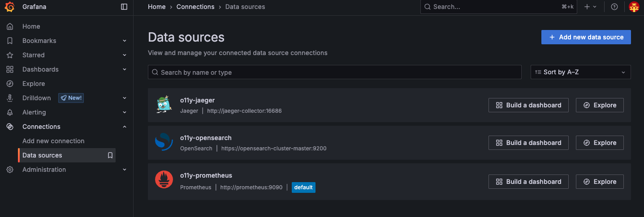This screenshot has height=217, width=644.
Task: Click the Dashboards grid icon
Action: point(10,69)
